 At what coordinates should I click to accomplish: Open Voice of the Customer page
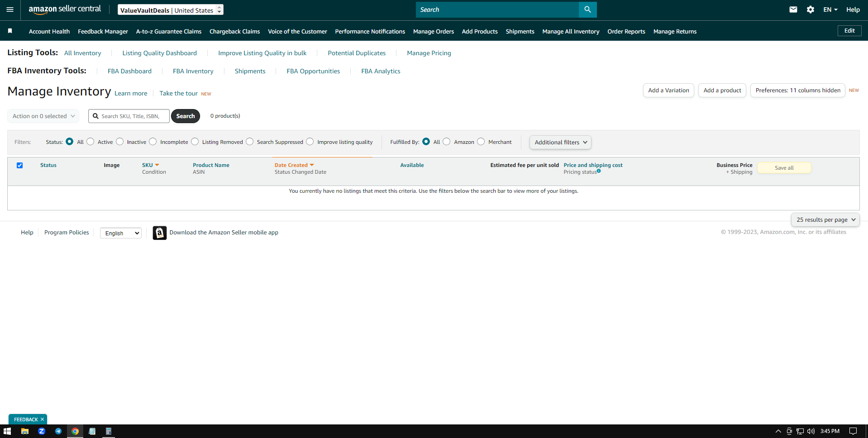click(x=297, y=31)
